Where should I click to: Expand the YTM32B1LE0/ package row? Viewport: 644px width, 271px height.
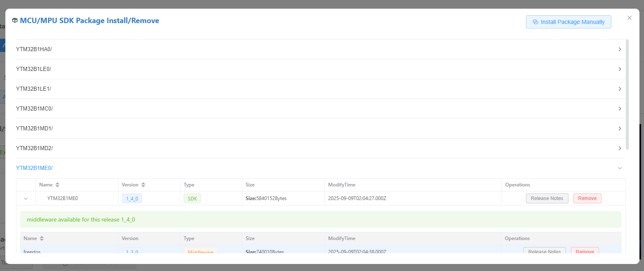coord(619,69)
